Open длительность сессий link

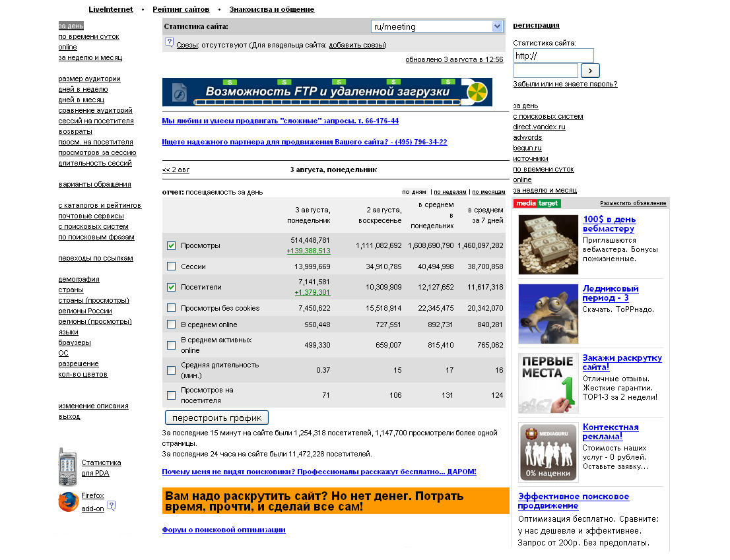[x=95, y=164]
